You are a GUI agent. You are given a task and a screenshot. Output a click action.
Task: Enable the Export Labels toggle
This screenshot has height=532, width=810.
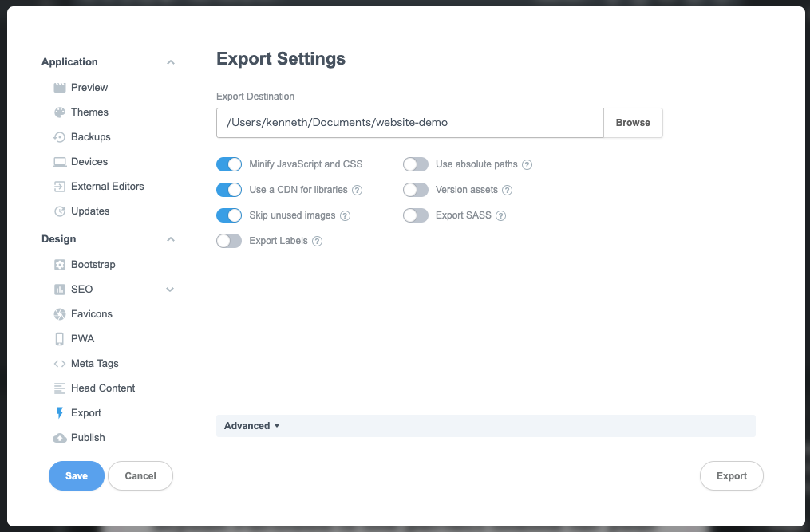pos(229,240)
